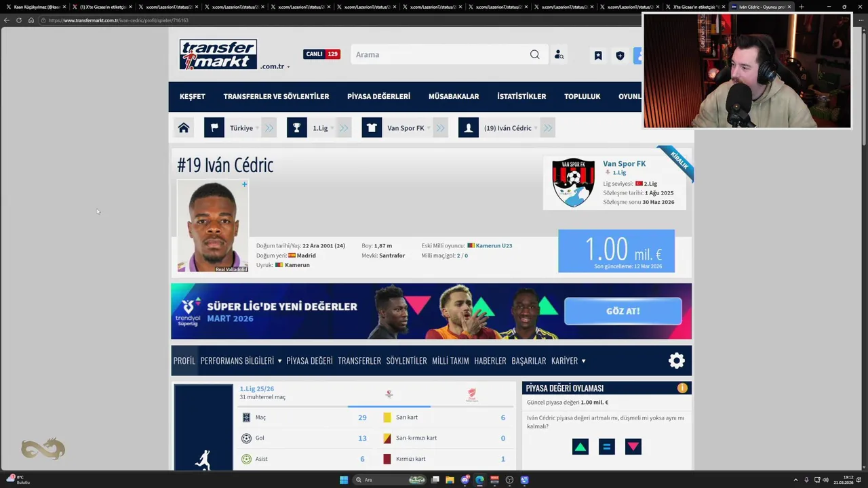Focus the Arama search field
The width and height of the screenshot is (868, 488).
[x=439, y=54]
